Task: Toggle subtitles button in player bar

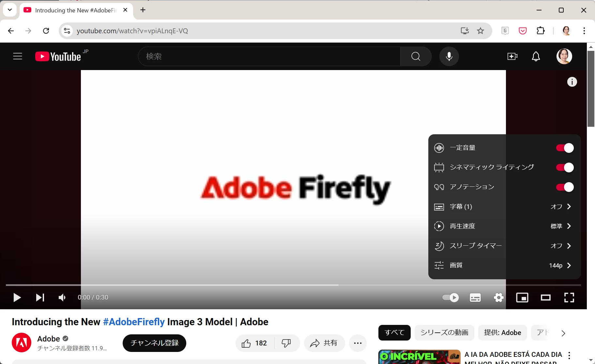Action: pyautogui.click(x=475, y=298)
